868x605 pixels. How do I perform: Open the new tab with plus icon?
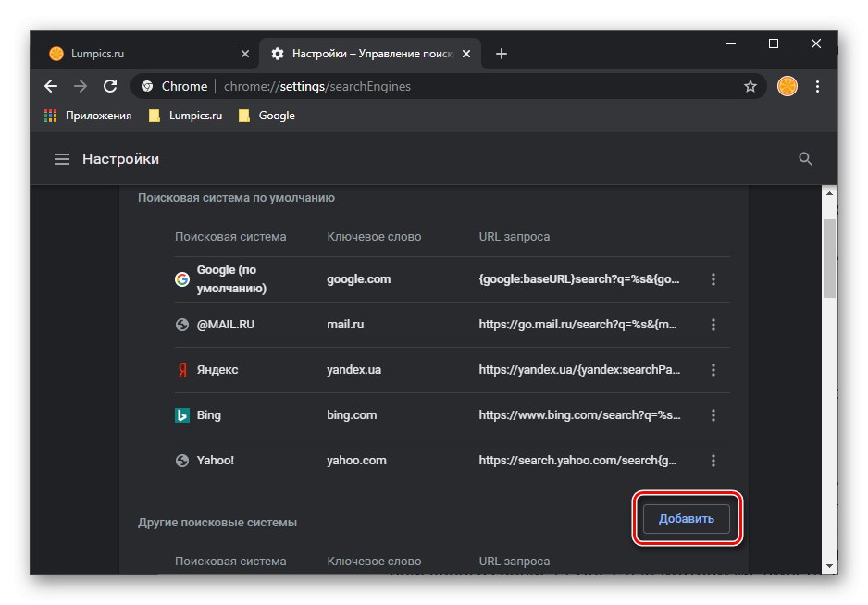pyautogui.click(x=502, y=54)
